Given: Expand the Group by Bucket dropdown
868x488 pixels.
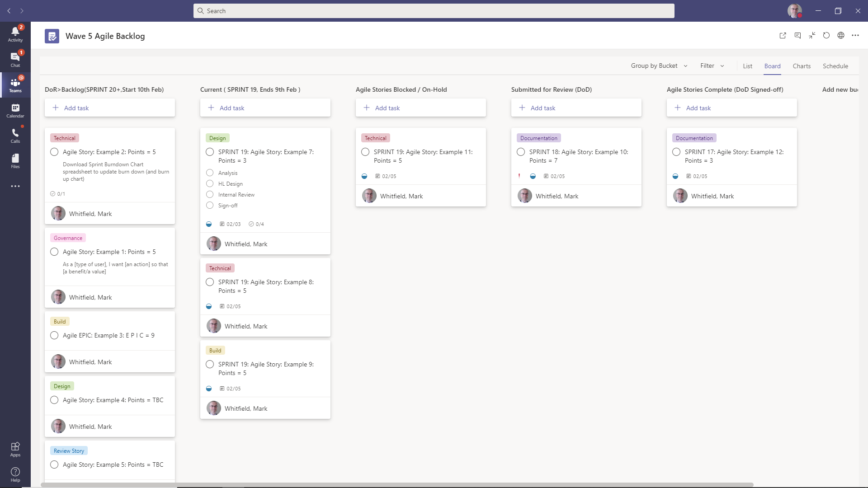Looking at the screenshot, I should coord(659,66).
